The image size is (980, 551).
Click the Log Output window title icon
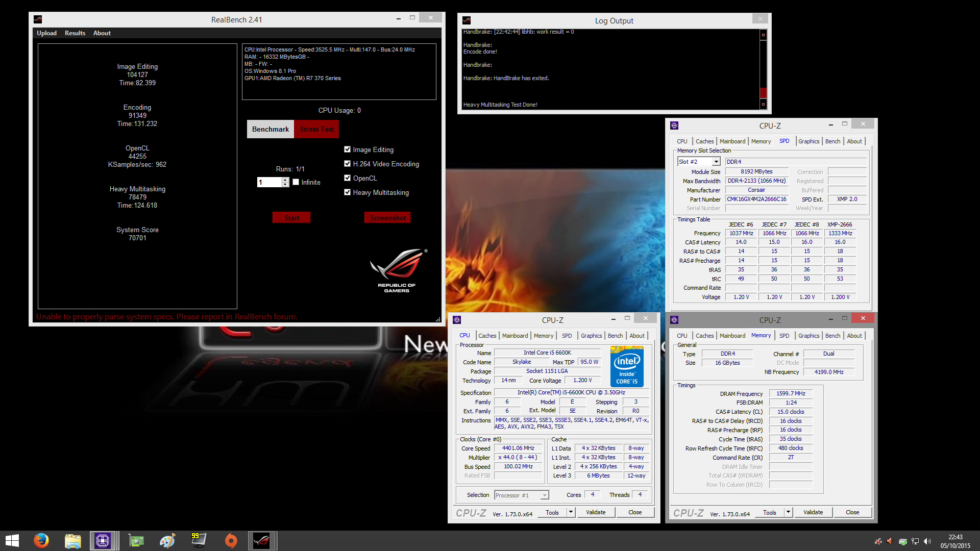tap(467, 20)
